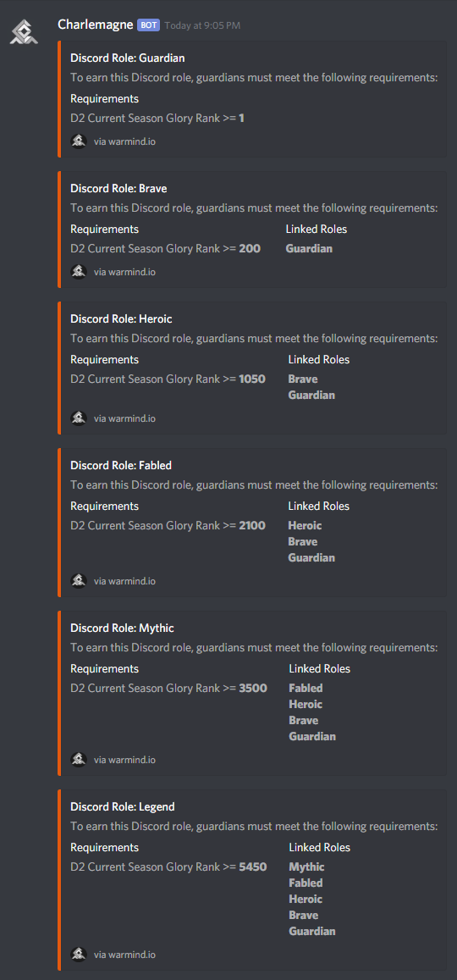Click the warmind.io icon in Guardian embed
The width and height of the screenshot is (457, 980).
click(79, 141)
